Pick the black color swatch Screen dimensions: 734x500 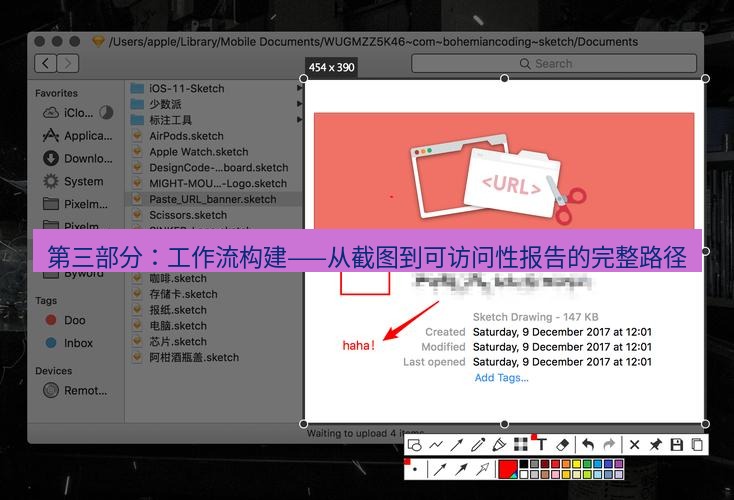524,464
